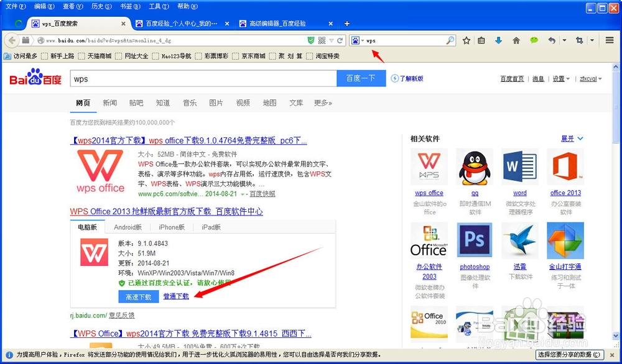Click the large wps office logo image
This screenshot has width=622, height=364.
[101, 171]
